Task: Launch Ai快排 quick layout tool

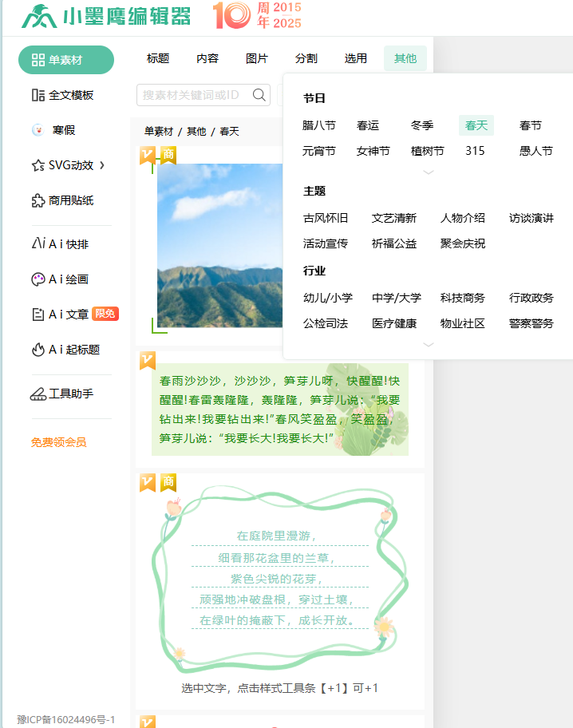Action: coord(60,244)
